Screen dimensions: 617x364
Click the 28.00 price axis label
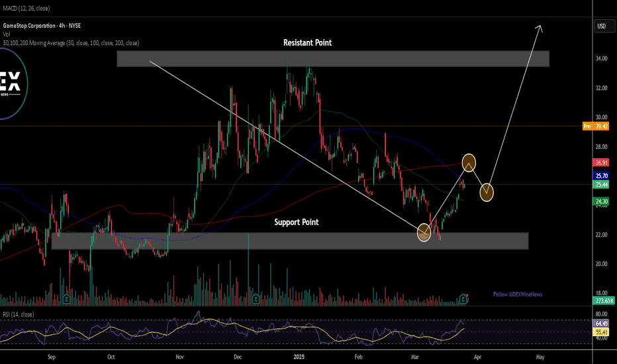(601, 147)
